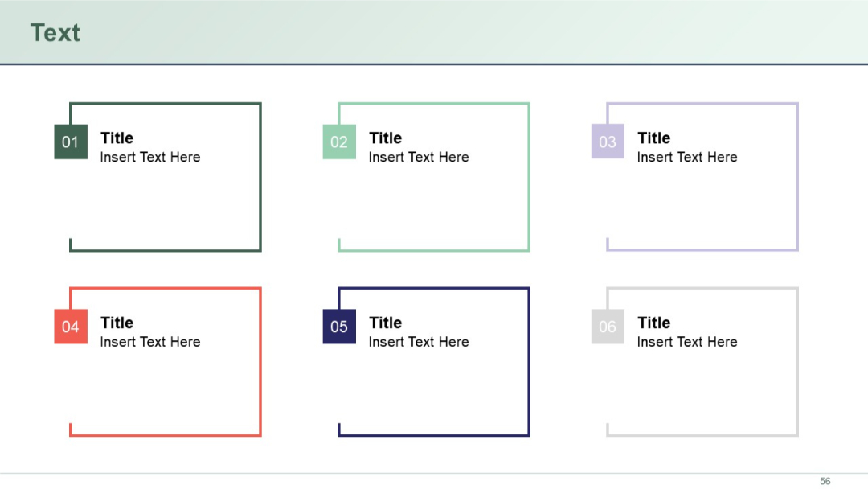Select the dark green 01 number badge
Image resolution: width=868 pixels, height=489 pixels.
coord(70,142)
